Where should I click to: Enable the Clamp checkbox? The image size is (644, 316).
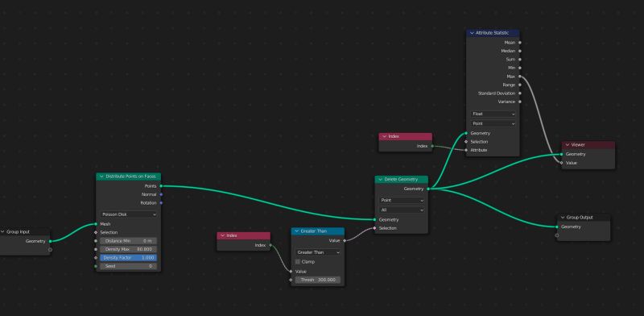point(298,262)
